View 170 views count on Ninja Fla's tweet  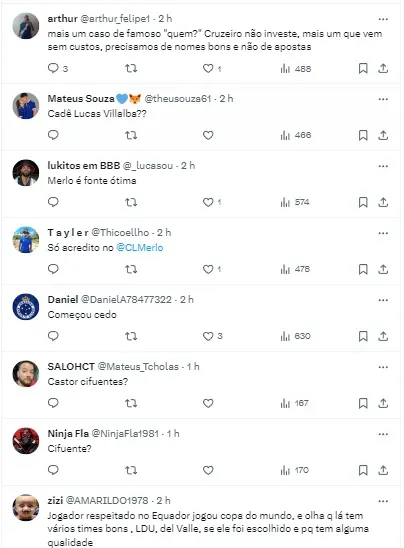[x=294, y=470]
